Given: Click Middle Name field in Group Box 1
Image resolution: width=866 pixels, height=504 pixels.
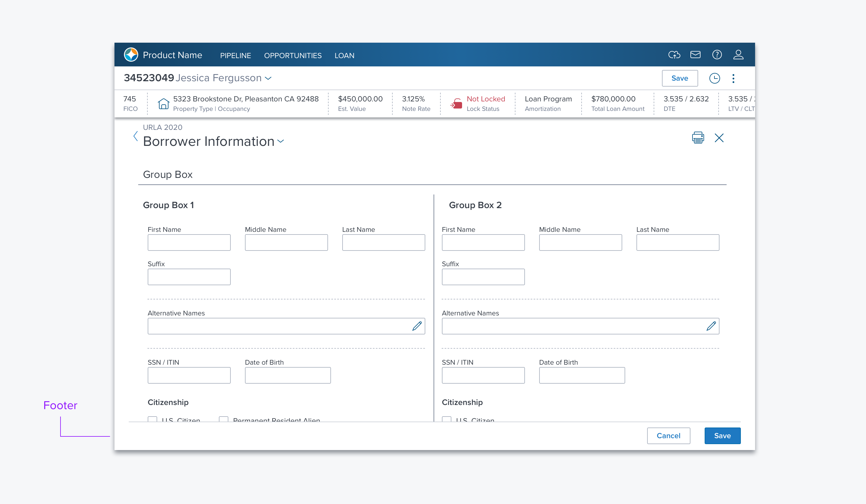Looking at the screenshot, I should pos(286,243).
